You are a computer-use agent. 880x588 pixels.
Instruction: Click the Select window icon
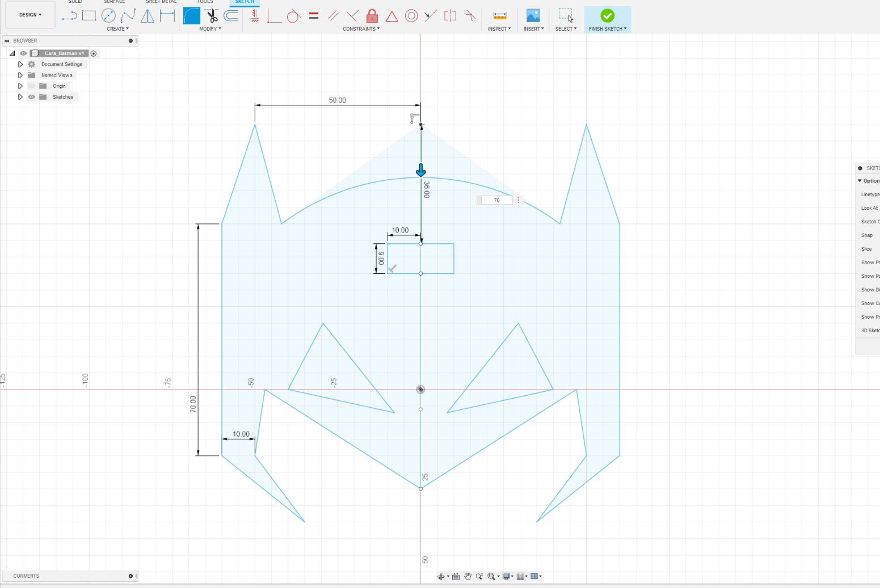566,15
